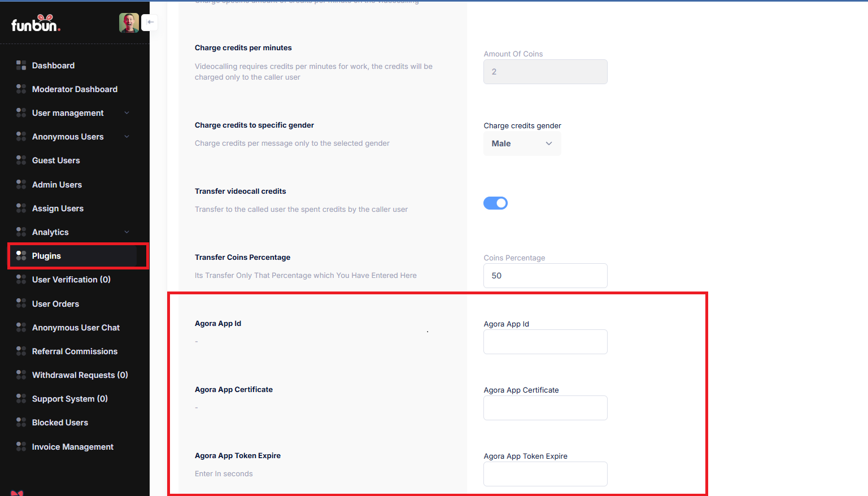Click the Plugins sidebar icon
The image size is (868, 496).
pyautogui.click(x=21, y=256)
